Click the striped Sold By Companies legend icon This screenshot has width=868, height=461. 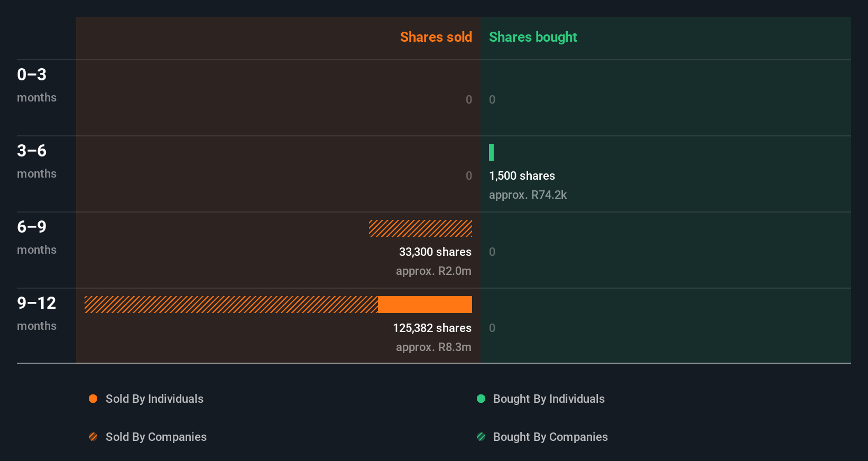(93, 437)
